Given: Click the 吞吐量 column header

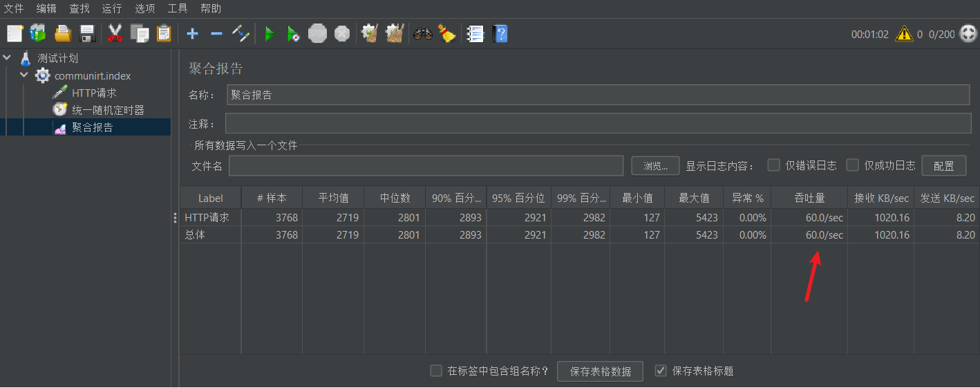Looking at the screenshot, I should pos(809,198).
